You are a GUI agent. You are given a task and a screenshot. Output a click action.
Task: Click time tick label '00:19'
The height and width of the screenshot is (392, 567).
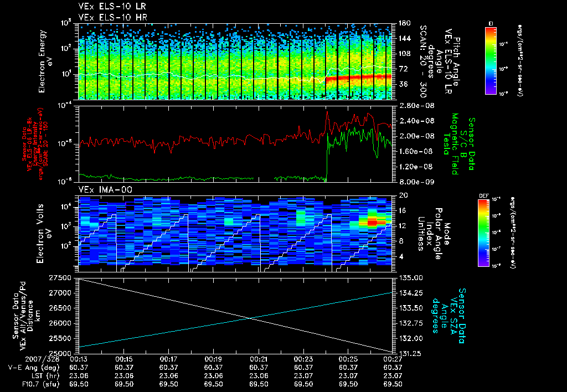[x=213, y=359]
